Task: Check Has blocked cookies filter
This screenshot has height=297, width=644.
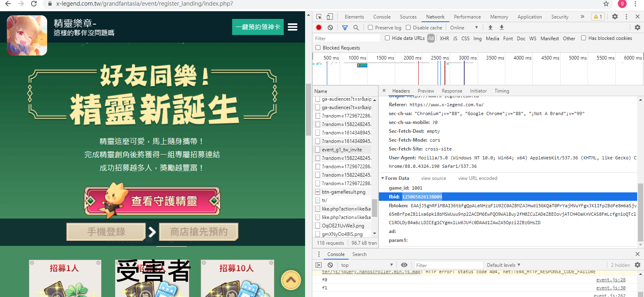Action: pos(584,38)
